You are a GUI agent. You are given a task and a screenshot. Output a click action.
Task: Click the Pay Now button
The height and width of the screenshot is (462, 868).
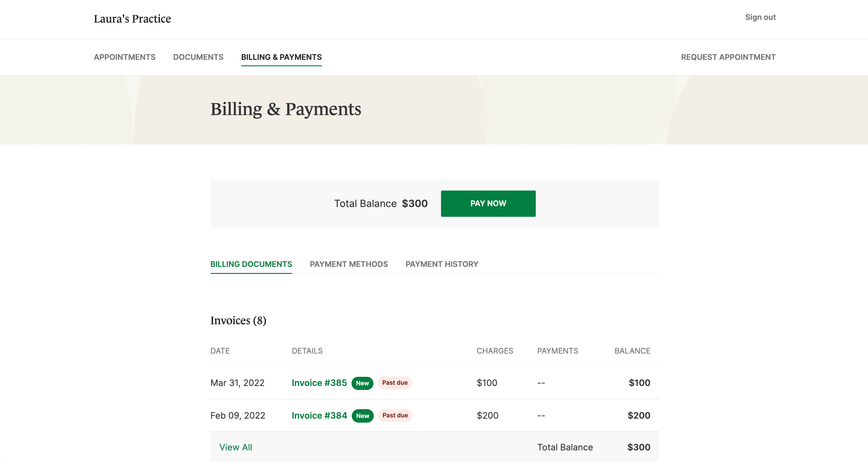tap(488, 203)
